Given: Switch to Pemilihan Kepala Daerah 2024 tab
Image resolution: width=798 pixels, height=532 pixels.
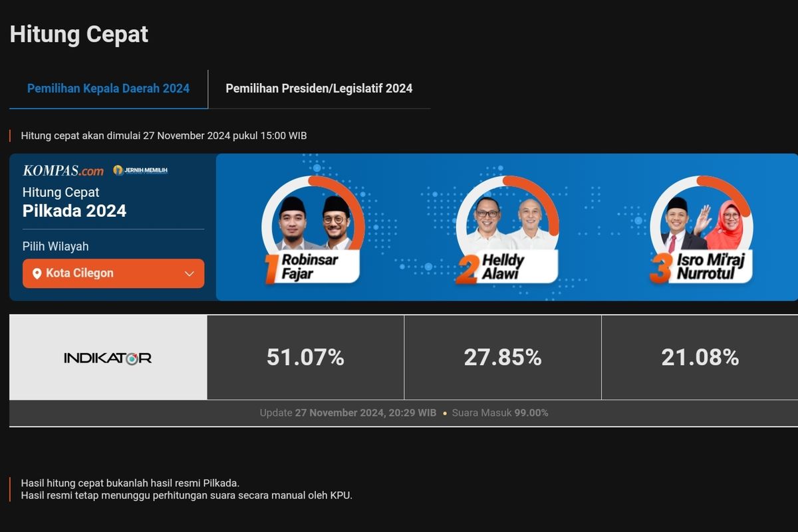Looking at the screenshot, I should pos(108,88).
